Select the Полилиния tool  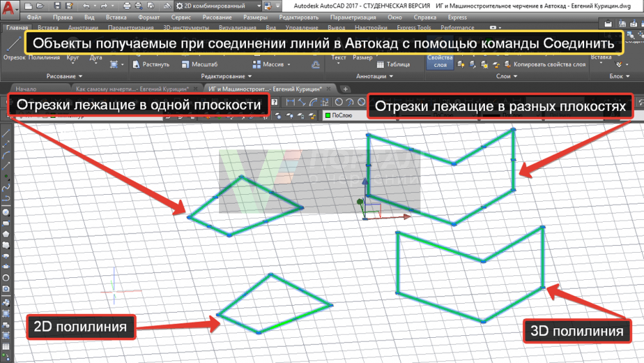coord(44,57)
